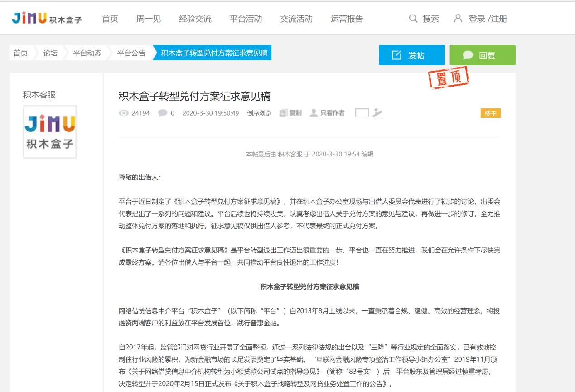Screen dimensions: 575x392
Task: Click the search magnifier icon
Action: coord(413,19)
